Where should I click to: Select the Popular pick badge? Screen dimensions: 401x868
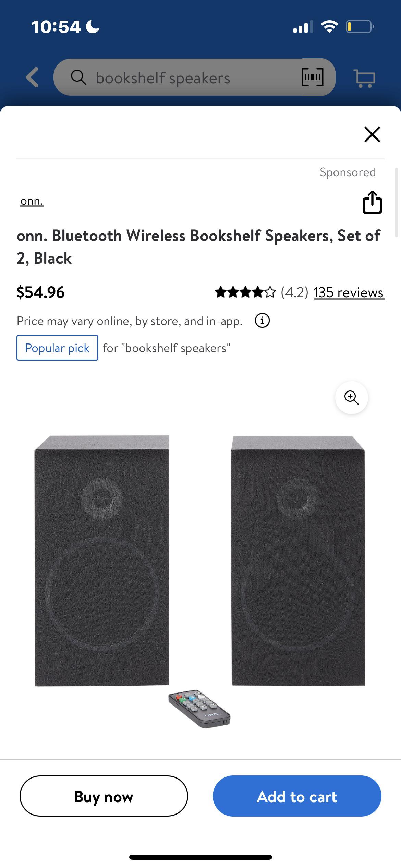pos(57,348)
